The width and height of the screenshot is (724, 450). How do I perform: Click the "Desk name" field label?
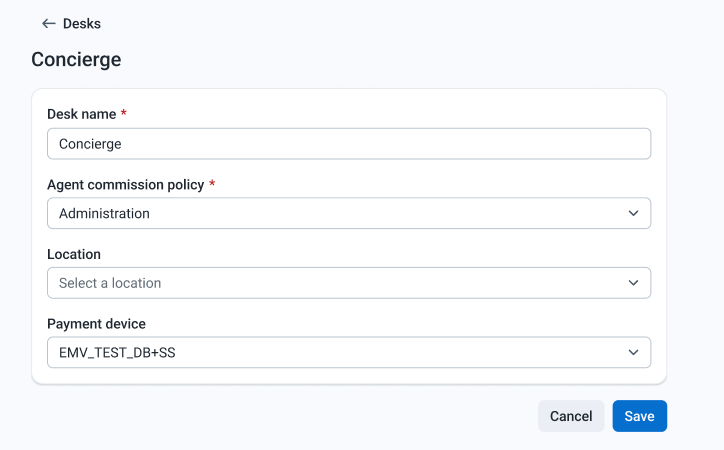[81, 115]
